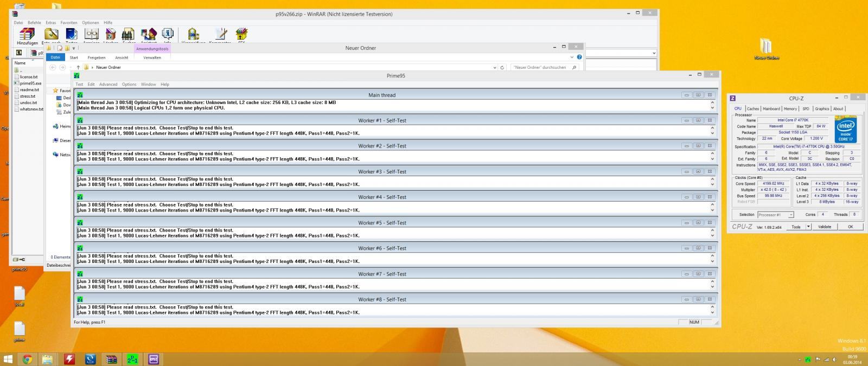
Task: Select the 'local' file on desktop
Action: (x=20, y=297)
